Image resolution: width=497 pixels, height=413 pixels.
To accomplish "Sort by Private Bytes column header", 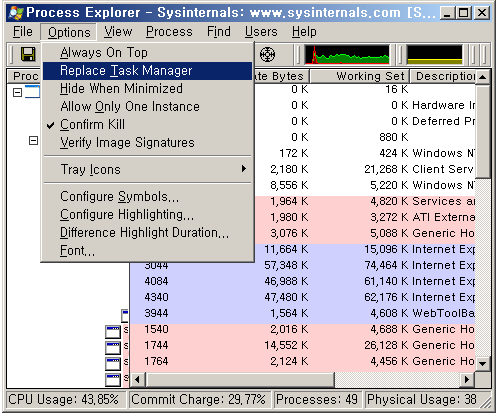I will click(281, 76).
